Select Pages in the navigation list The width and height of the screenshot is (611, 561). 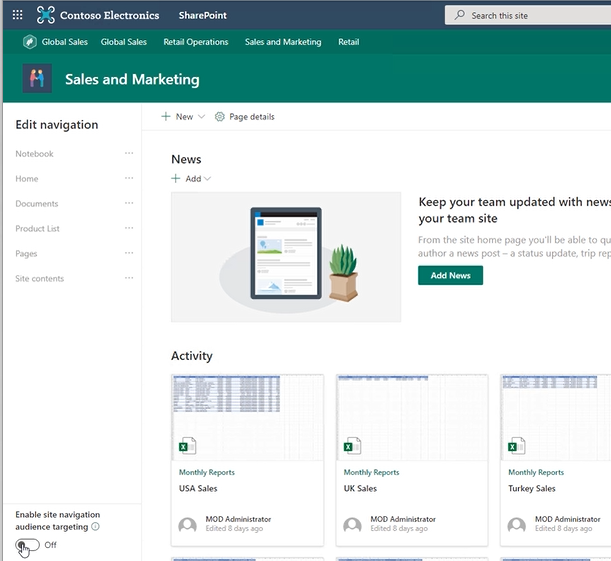click(26, 253)
